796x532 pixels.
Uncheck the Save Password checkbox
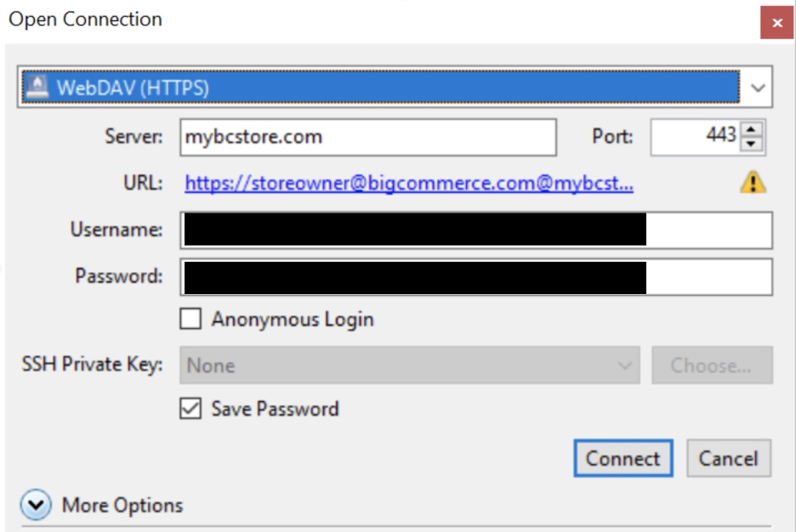191,409
